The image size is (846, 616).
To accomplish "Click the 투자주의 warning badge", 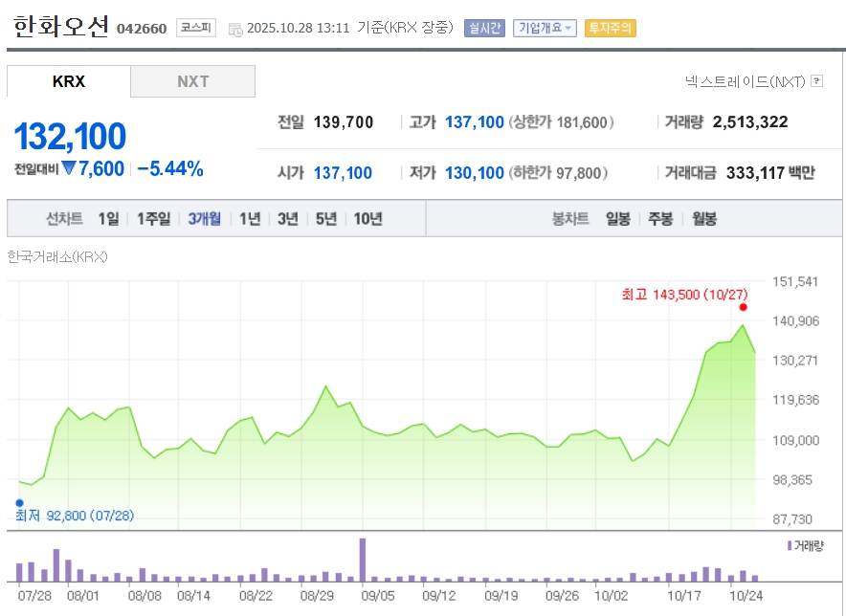I will click(610, 28).
